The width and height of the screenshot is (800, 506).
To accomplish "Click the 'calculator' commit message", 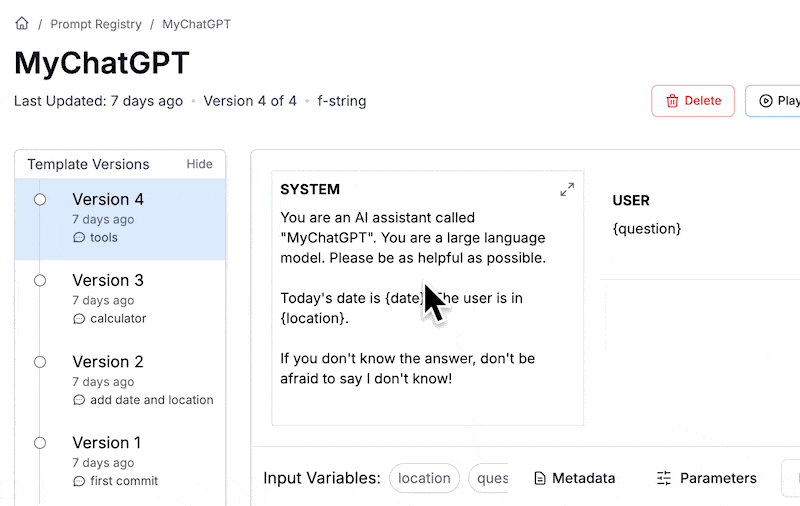I will [118, 318].
